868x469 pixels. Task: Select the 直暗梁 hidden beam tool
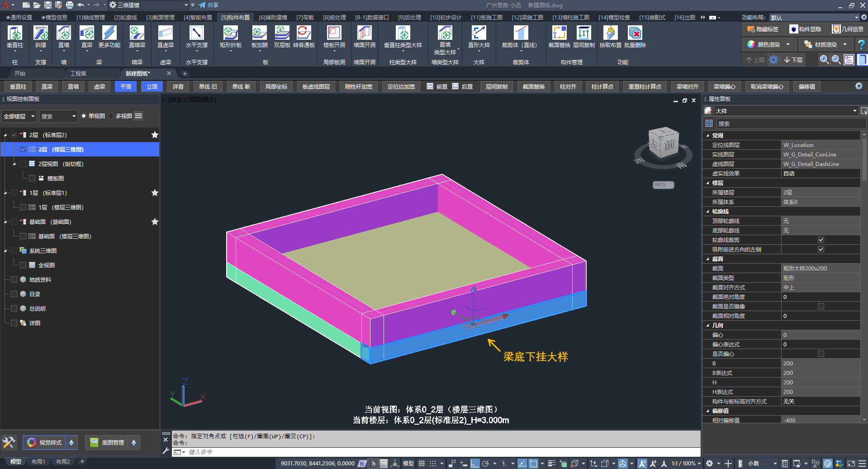click(137, 37)
